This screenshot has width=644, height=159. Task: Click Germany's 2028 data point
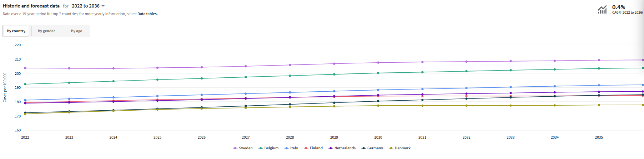click(290, 104)
